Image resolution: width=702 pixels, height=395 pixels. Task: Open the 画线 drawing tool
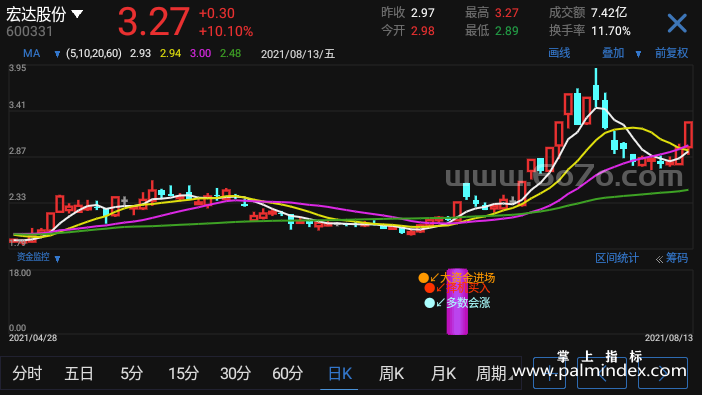pos(559,53)
